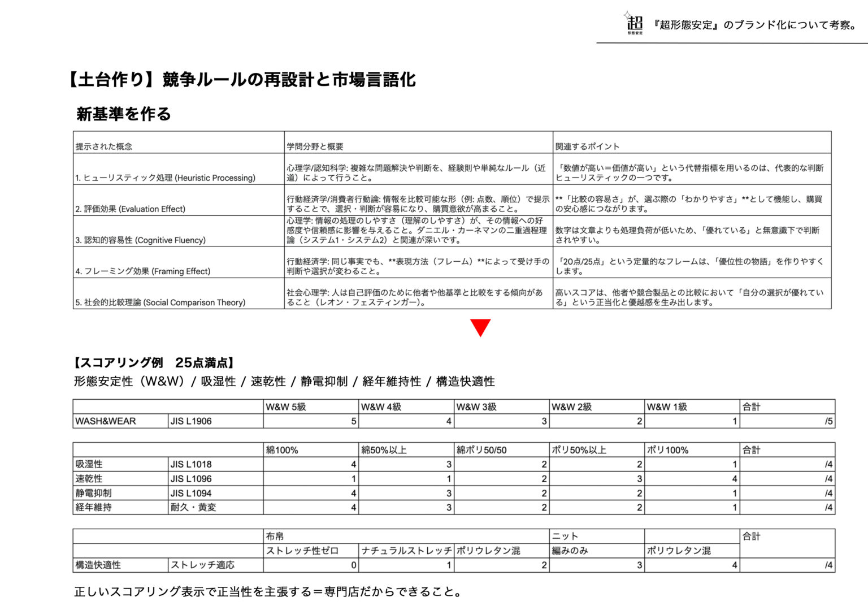Select the ナチュラルストレッチ header cell
The width and height of the screenshot is (868, 614).
[406, 551]
